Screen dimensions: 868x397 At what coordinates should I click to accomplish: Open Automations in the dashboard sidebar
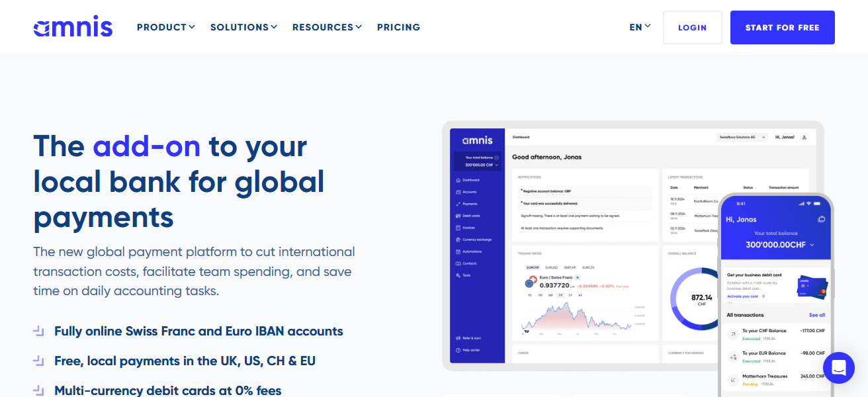coord(458,251)
